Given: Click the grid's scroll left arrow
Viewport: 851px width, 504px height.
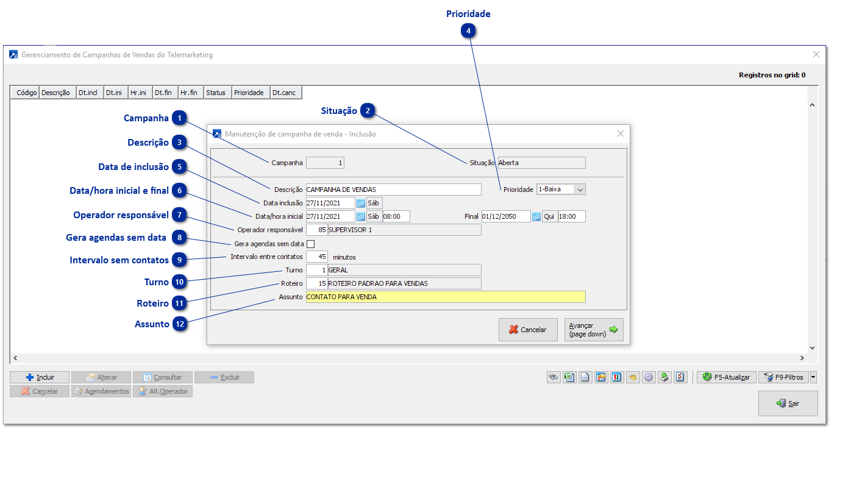Looking at the screenshot, I should (15, 358).
